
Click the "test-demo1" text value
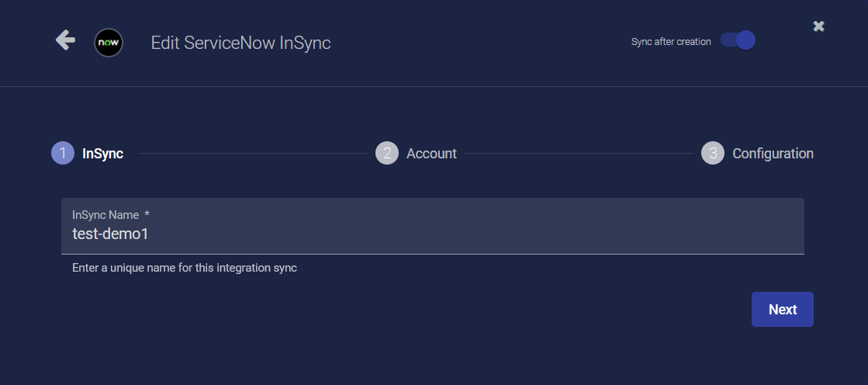pyautogui.click(x=110, y=234)
